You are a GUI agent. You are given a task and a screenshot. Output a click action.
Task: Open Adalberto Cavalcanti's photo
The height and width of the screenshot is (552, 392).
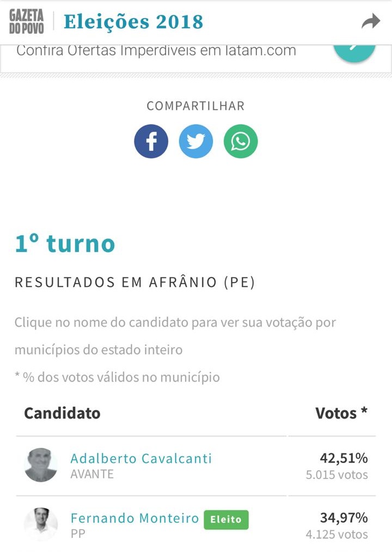[41, 465]
